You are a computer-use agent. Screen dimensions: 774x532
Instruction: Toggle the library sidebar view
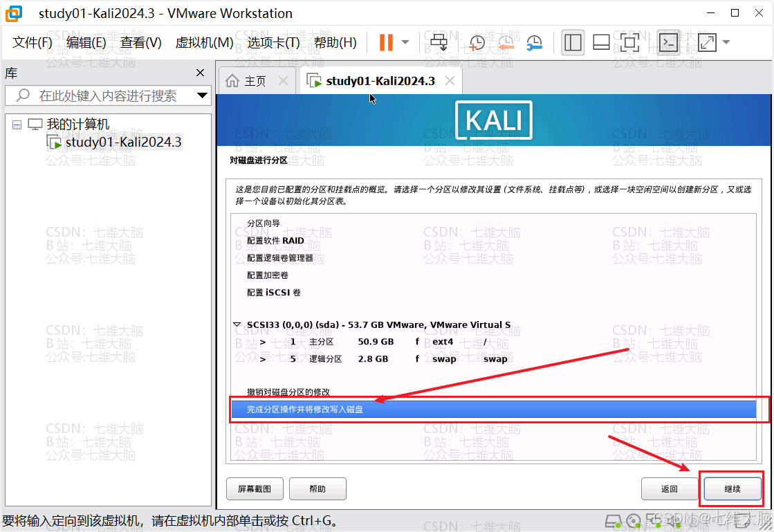tap(573, 42)
